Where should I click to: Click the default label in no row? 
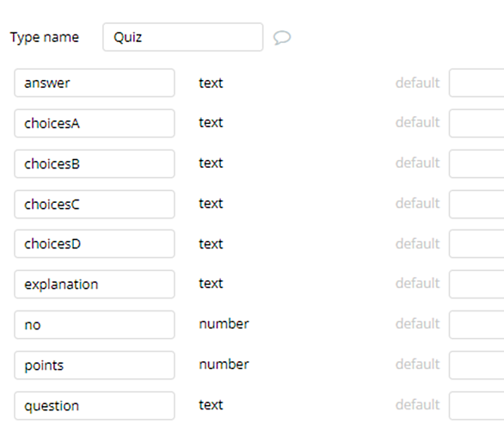(417, 323)
